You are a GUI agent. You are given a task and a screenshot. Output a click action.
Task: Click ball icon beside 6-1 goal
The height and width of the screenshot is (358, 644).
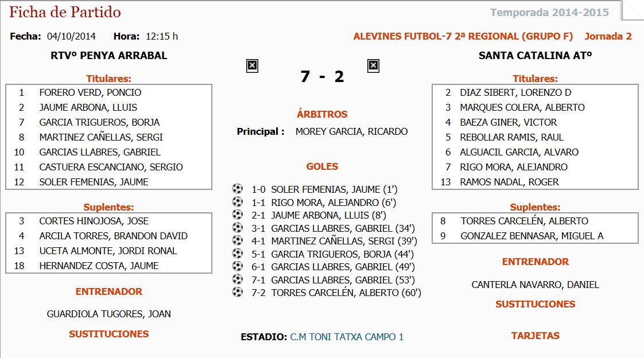(x=238, y=266)
